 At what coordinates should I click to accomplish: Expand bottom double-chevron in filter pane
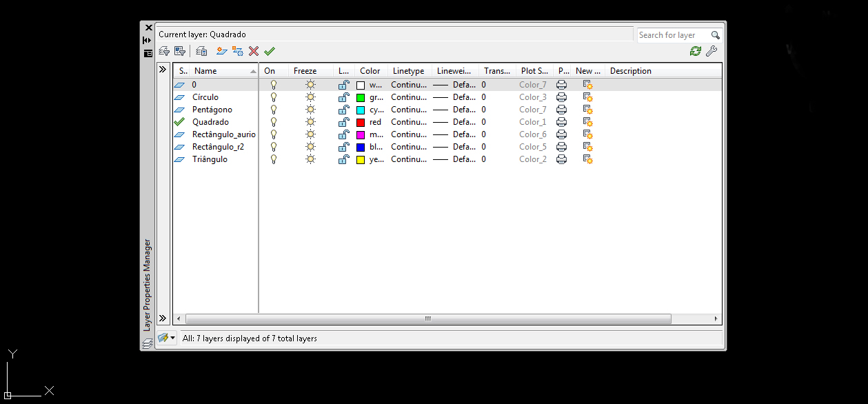click(x=163, y=319)
